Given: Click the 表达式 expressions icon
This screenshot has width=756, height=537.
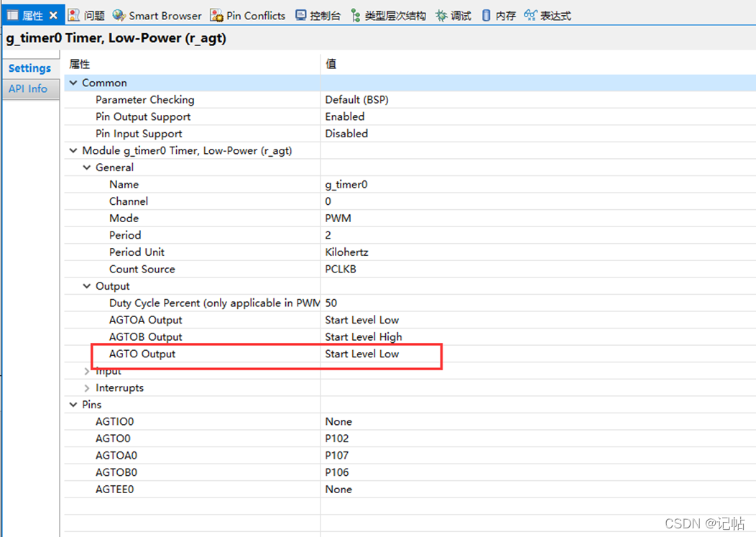Looking at the screenshot, I should (530, 15).
